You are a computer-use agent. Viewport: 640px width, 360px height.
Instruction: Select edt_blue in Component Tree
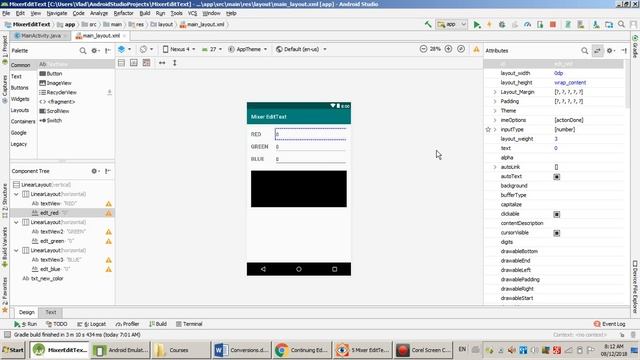[50, 269]
